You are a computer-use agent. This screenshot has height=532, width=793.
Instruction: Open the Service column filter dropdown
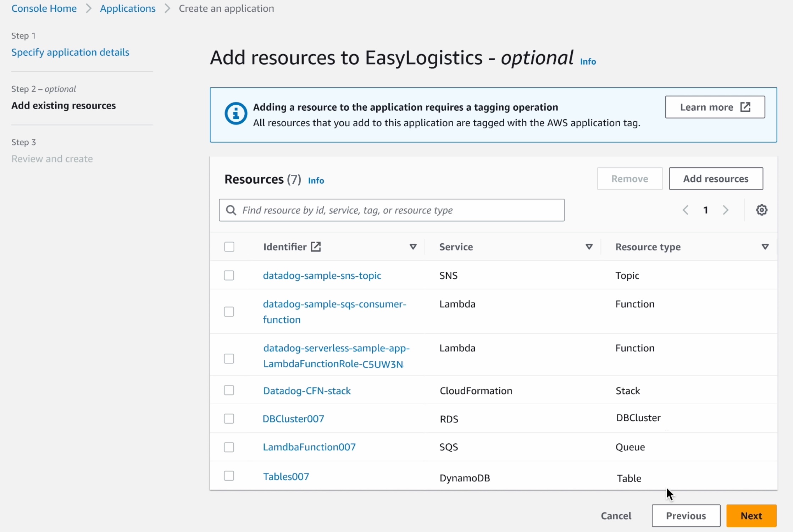tap(589, 246)
